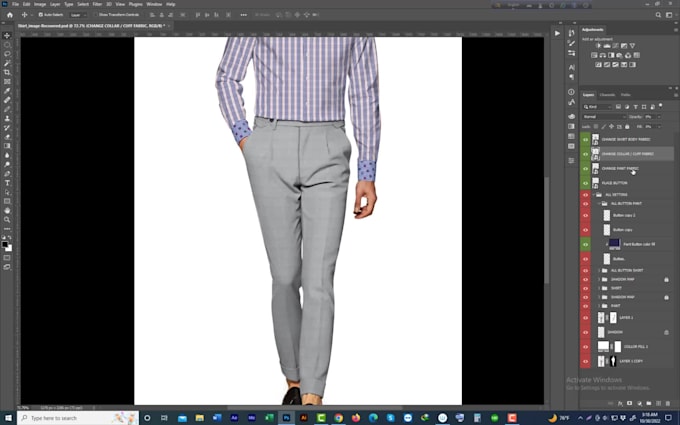Click the lock position icon in Layers panel

pyautogui.click(x=611, y=127)
